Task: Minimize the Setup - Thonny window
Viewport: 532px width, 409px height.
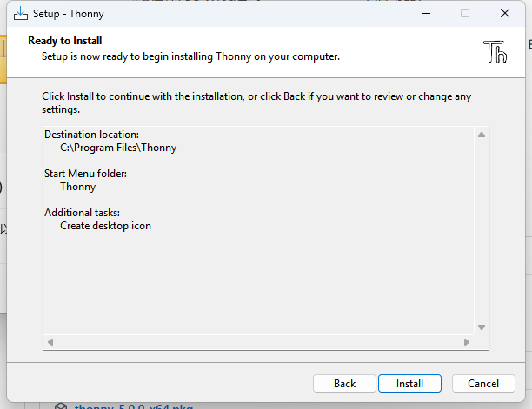Action: [x=426, y=14]
